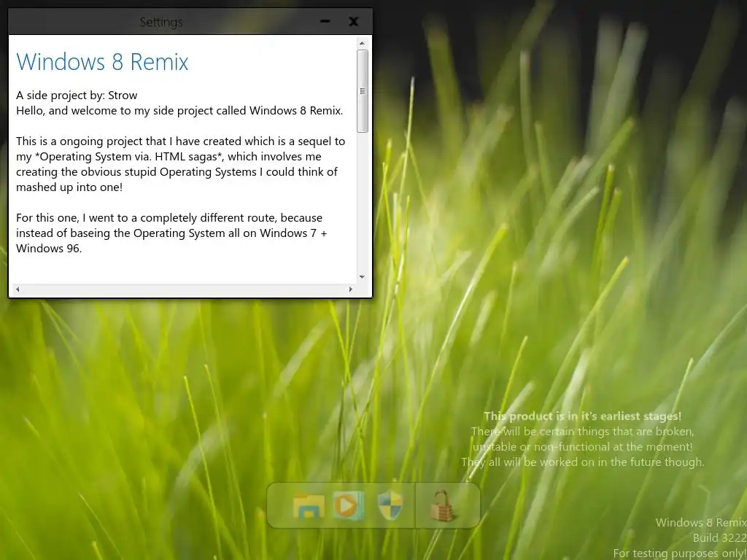This screenshot has width=747, height=560.
Task: Click the horizontal scrollbar right arrow
Action: [351, 289]
